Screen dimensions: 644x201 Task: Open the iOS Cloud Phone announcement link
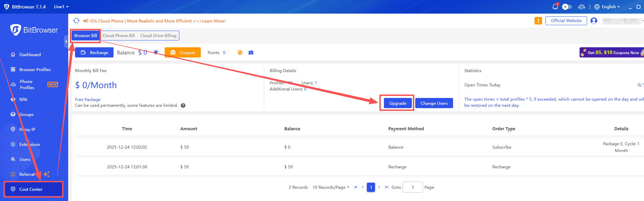click(158, 21)
